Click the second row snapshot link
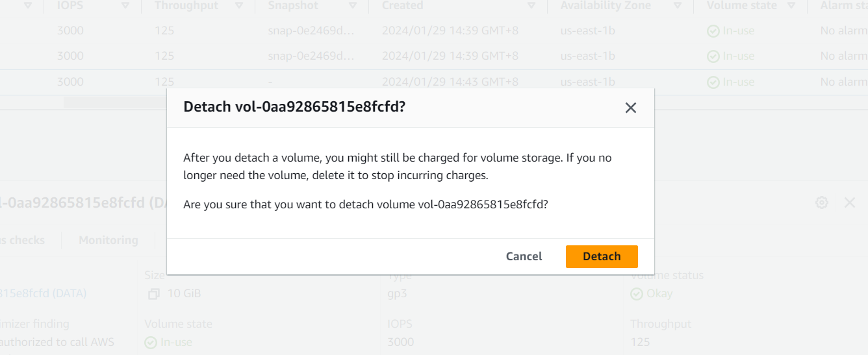This screenshot has height=355, width=868. click(x=311, y=56)
